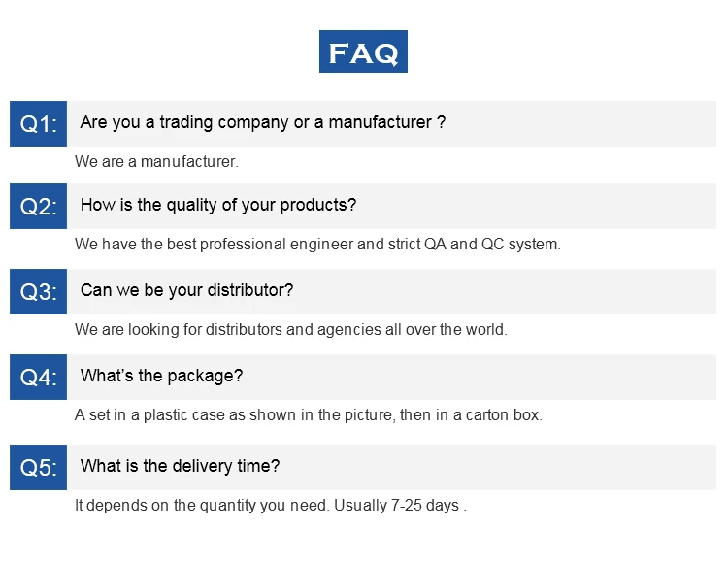Screen dimensions: 728x561
Task: Open the 'Can we be your distributor?' question
Action: 186,291
